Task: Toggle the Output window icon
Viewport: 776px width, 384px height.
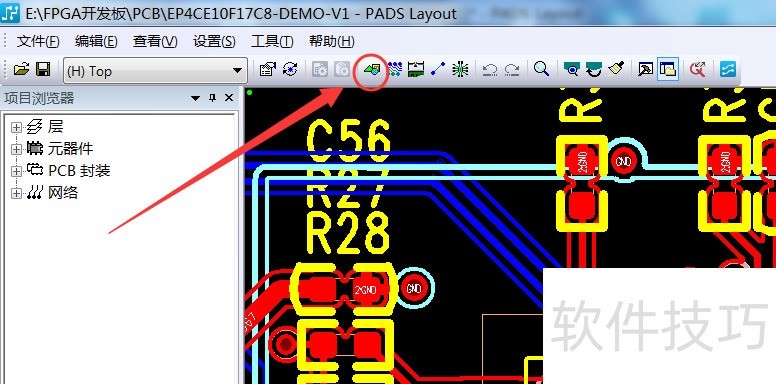Action: pos(645,69)
